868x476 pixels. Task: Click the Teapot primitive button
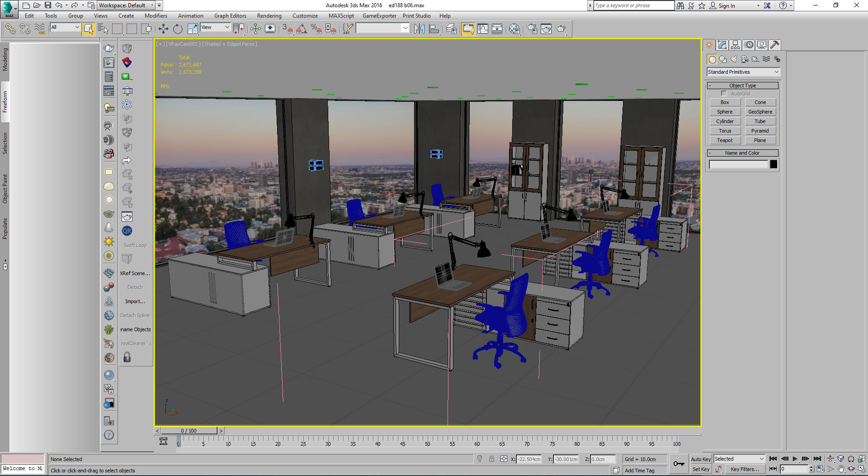pyautogui.click(x=725, y=140)
